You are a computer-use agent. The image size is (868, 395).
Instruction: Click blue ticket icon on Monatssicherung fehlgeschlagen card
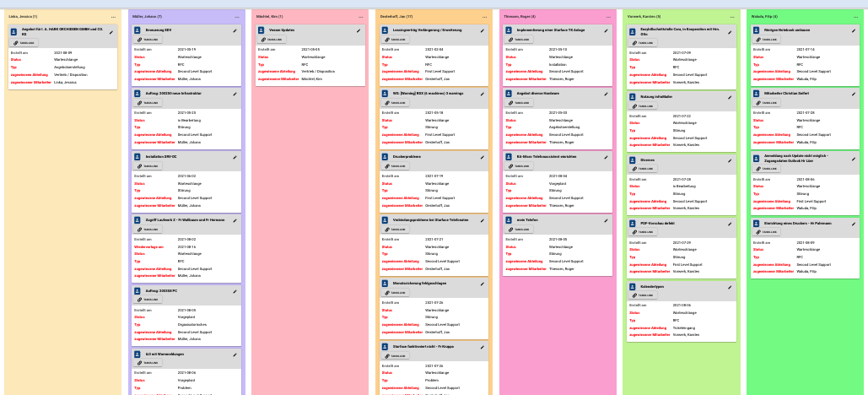tap(386, 284)
